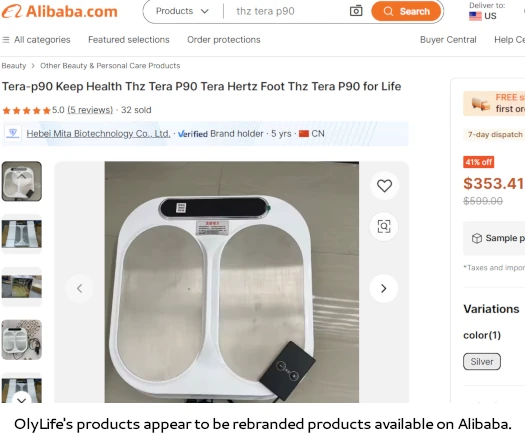The height and width of the screenshot is (434, 525).
Task: Open the Products search type dropdown
Action: 182,11
